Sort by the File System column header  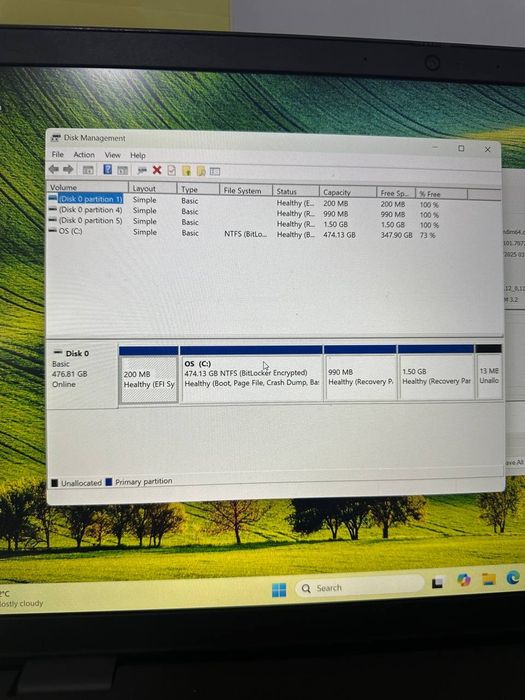point(246,190)
